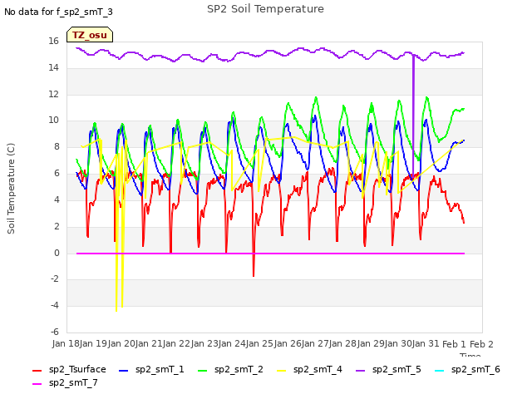Click the red sp2_Tsurface legend swatch

pyautogui.click(x=37, y=371)
